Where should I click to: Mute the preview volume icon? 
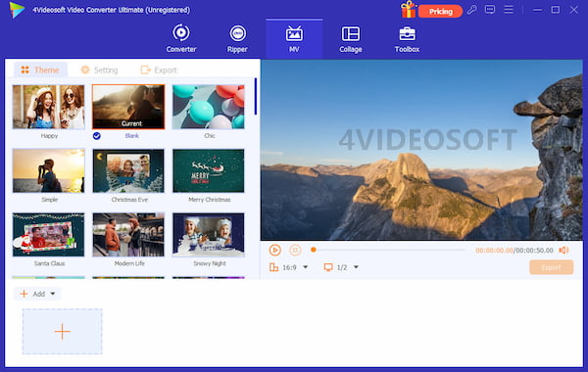coord(564,250)
